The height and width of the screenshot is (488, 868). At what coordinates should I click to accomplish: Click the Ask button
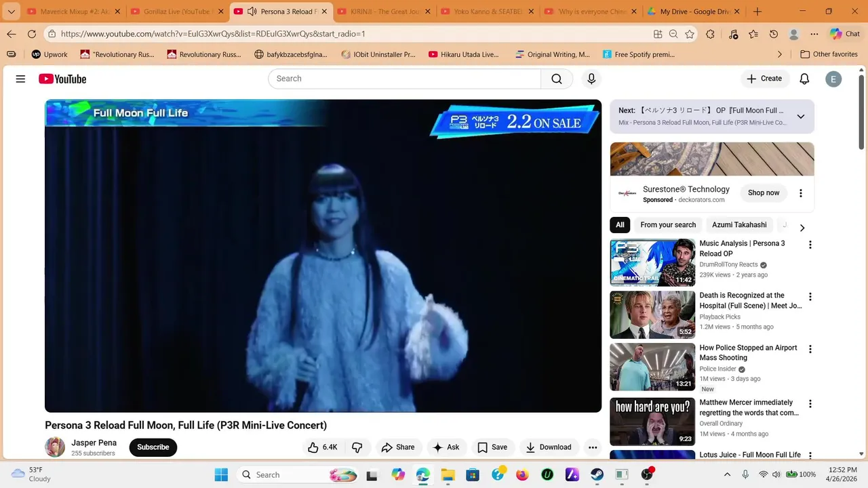[446, 447]
